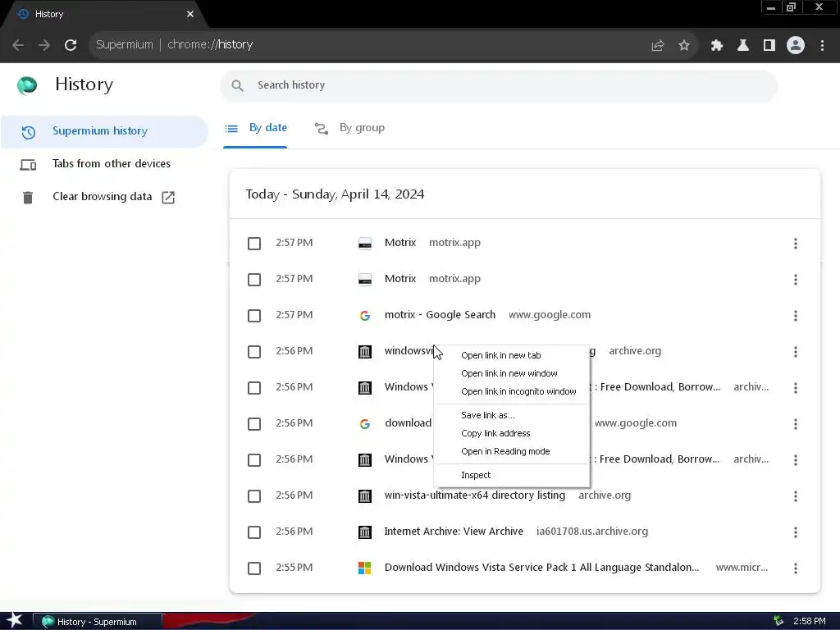
Task: Close the History tab
Action: [x=190, y=14]
